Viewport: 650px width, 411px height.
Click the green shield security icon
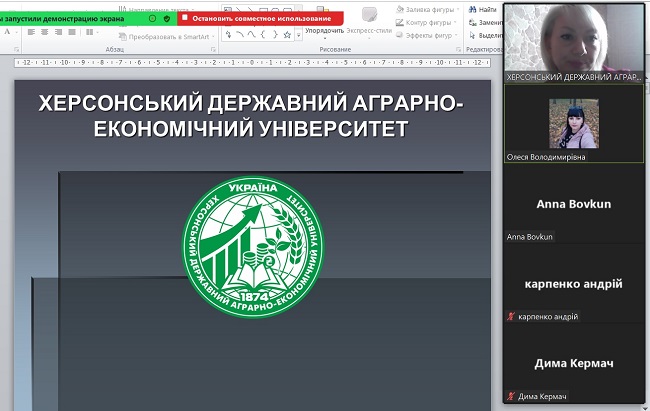pos(167,18)
